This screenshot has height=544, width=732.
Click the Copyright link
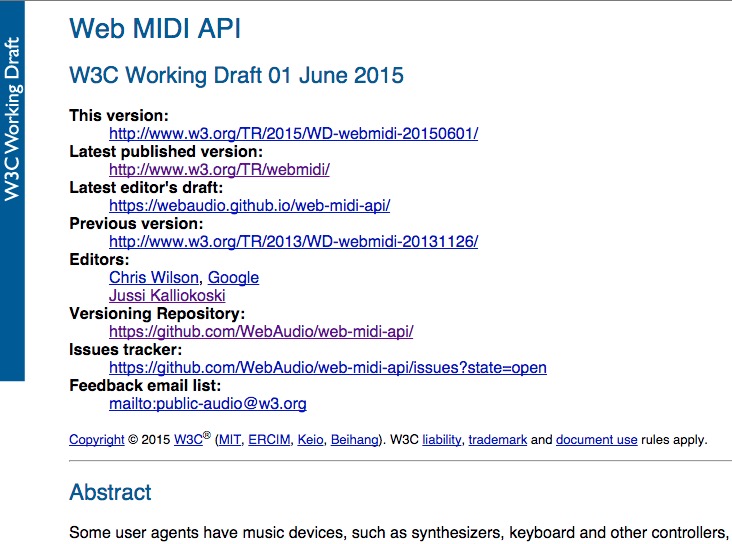coord(97,440)
